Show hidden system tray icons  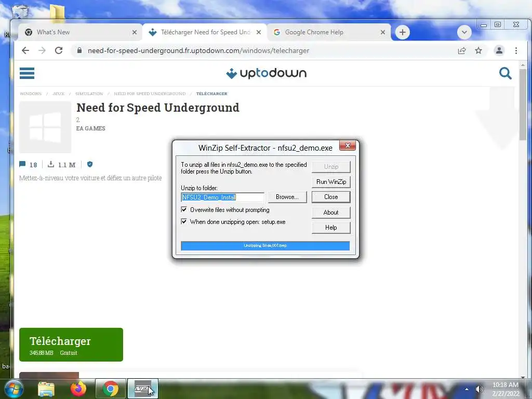[467, 389]
